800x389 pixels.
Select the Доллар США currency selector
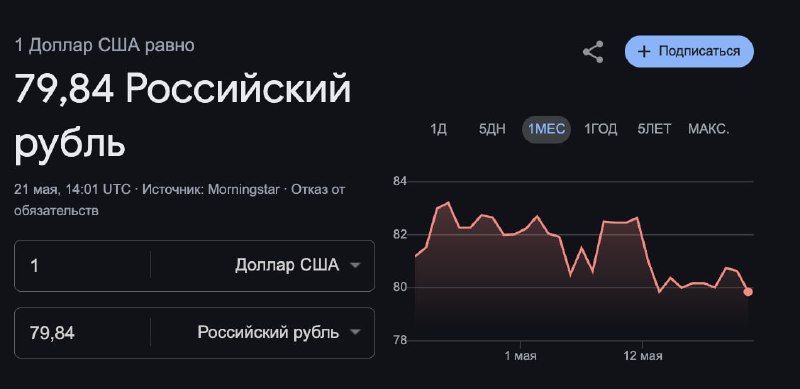(x=263, y=265)
